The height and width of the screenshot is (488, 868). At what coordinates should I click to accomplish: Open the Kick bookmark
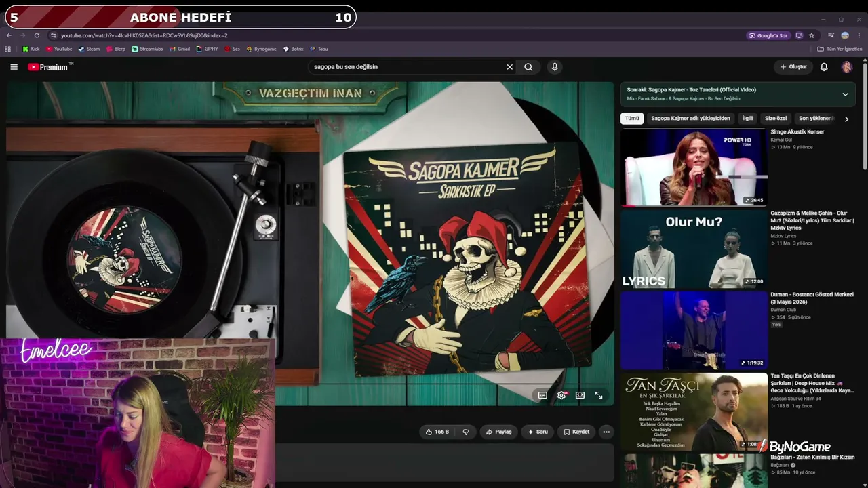[x=31, y=49]
